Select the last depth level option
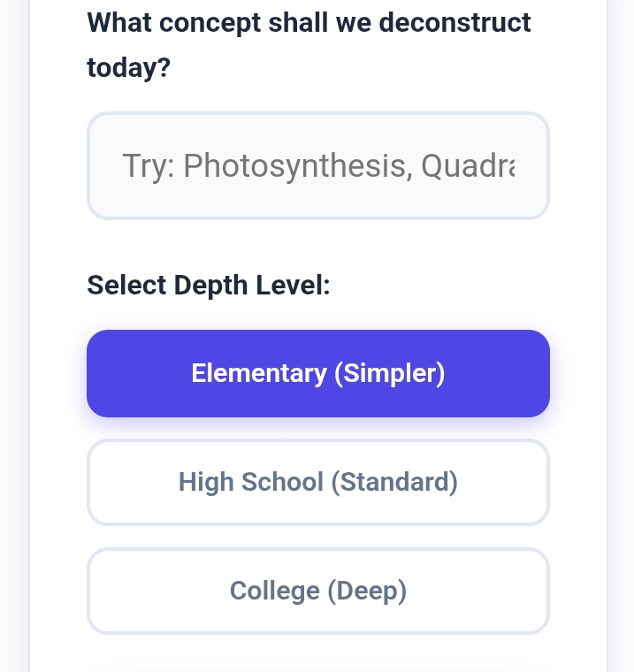The height and width of the screenshot is (672, 634). (318, 591)
